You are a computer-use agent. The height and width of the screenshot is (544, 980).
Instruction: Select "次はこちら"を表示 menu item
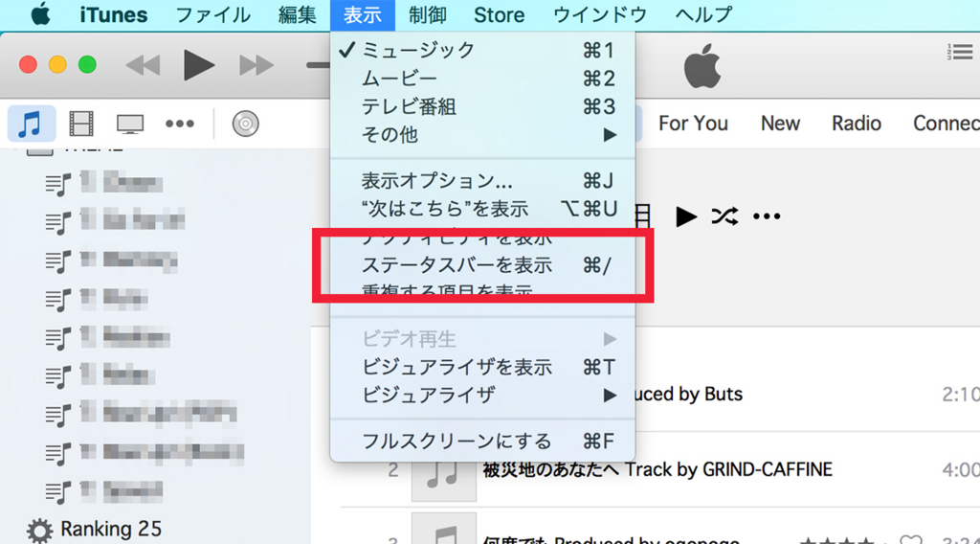(482, 209)
